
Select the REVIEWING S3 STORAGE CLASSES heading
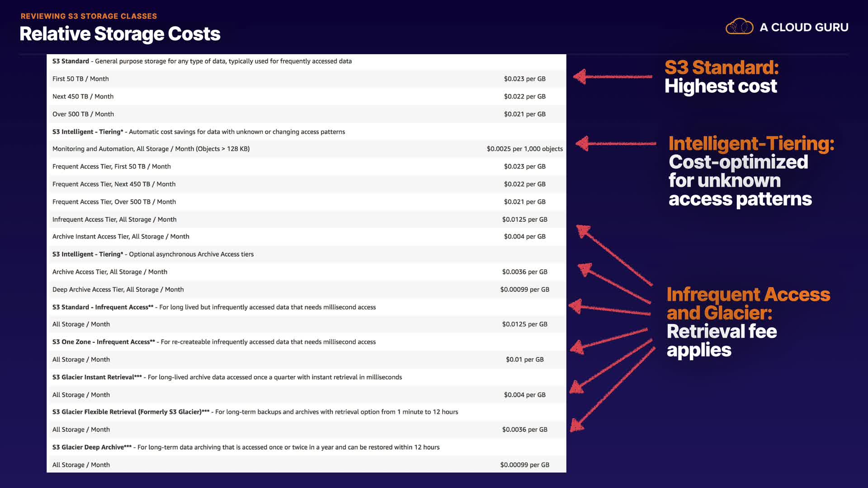[89, 16]
